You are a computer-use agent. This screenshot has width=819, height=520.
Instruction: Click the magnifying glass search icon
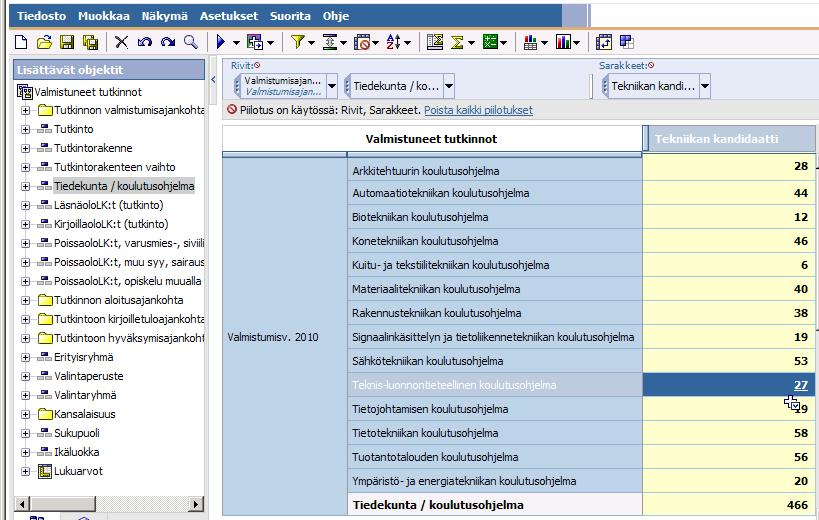point(191,42)
